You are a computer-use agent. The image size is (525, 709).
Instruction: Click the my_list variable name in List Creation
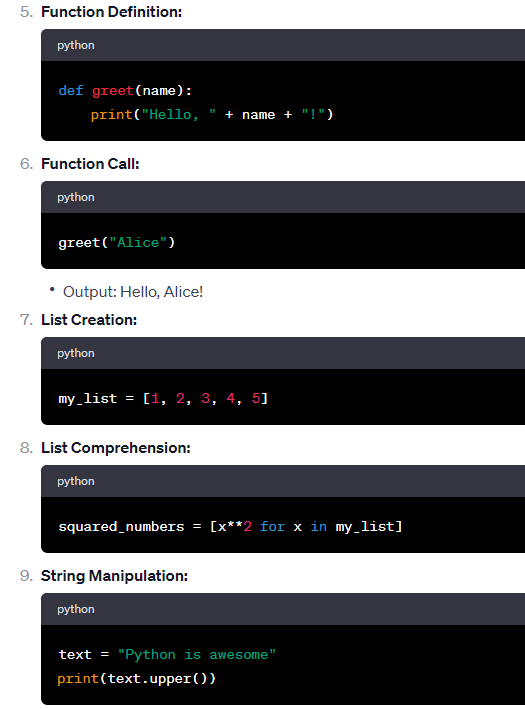[87, 398]
